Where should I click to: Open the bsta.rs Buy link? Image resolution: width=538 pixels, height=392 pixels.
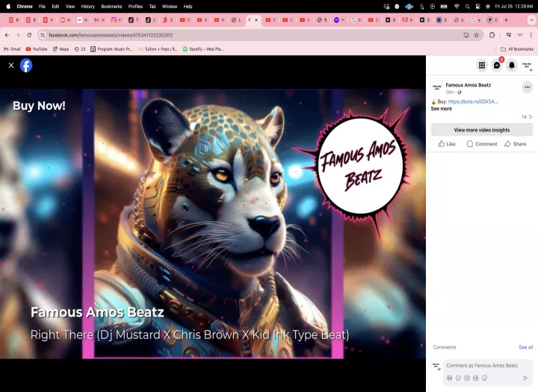472,102
